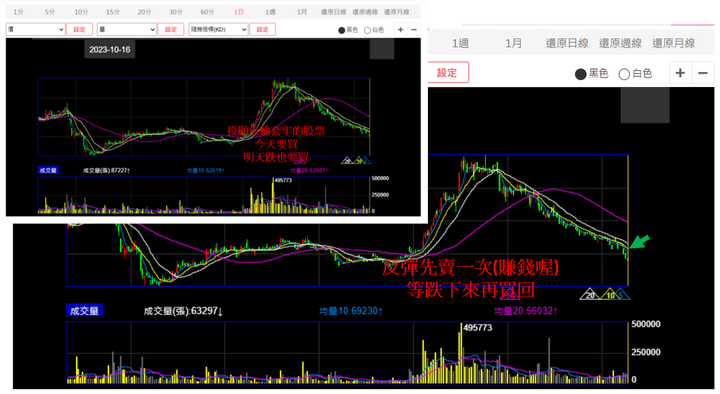This screenshot has height=394, width=720.
Task: Choose the 白色 radio in the back chart
Action: pos(624,74)
